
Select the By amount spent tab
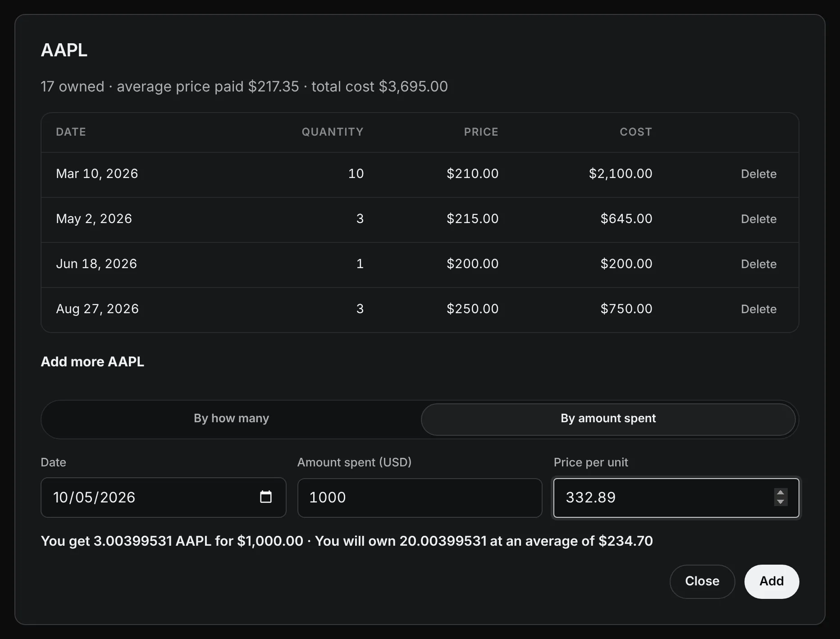608,419
